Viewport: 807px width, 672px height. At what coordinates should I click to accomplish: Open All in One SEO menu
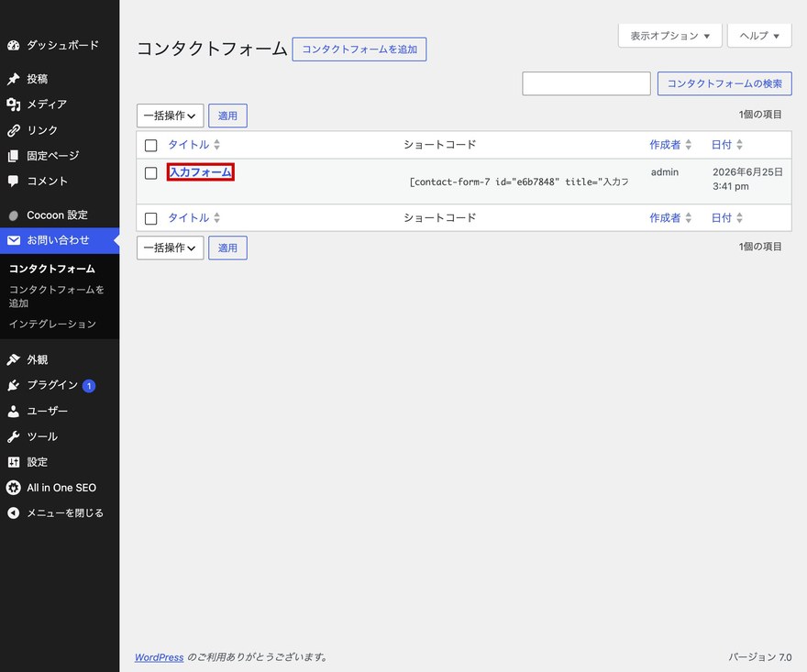click(x=60, y=488)
